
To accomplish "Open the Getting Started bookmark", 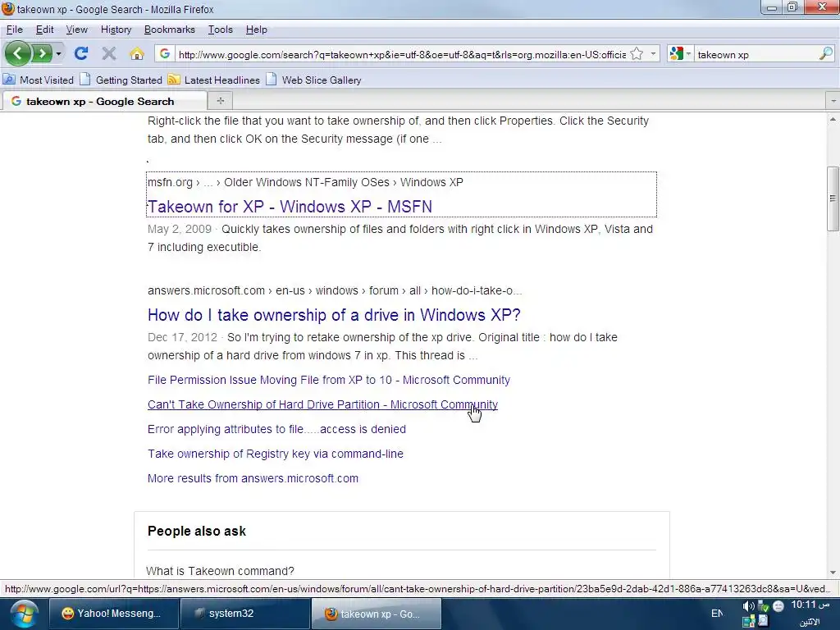I will coord(121,80).
